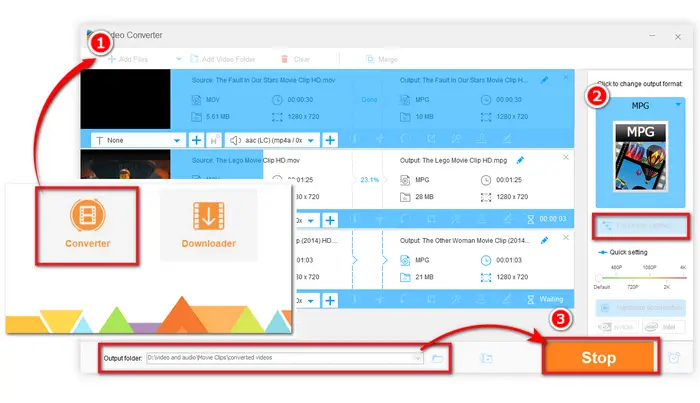Viewport: 700px width, 403px height.
Task: Add audio track in Lego Movie row
Action: click(330, 220)
